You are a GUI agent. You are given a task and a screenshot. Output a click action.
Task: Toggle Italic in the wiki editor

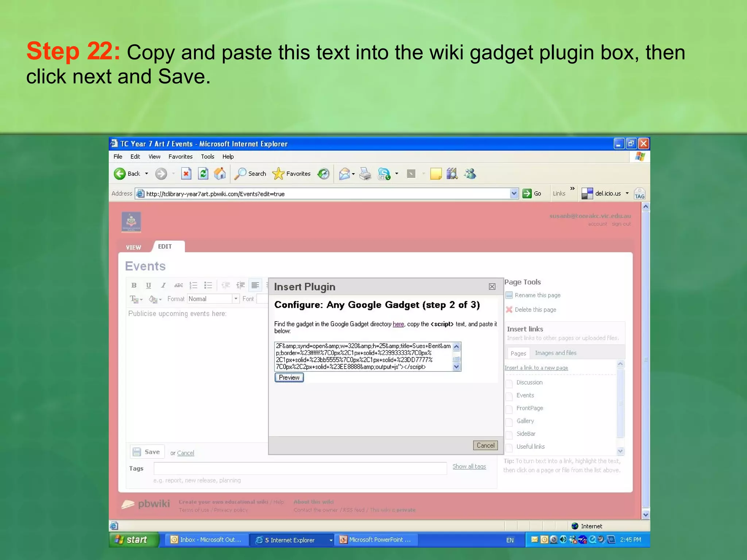(x=163, y=285)
